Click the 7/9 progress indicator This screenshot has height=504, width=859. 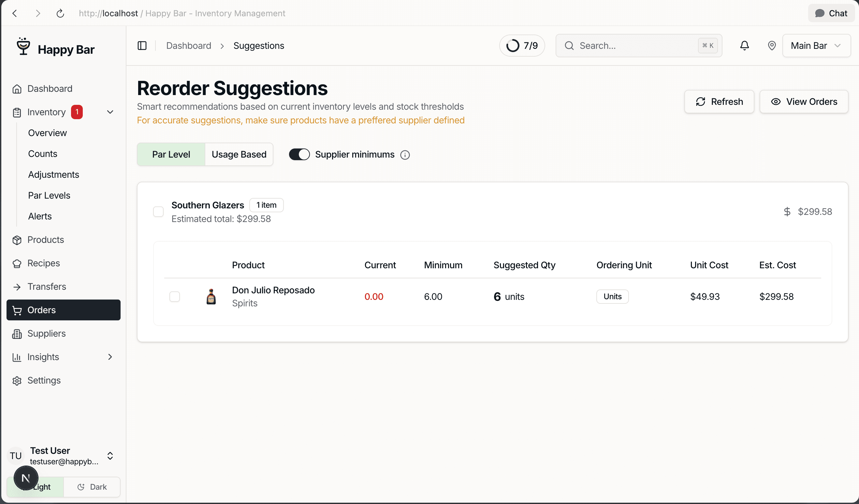tap(521, 46)
